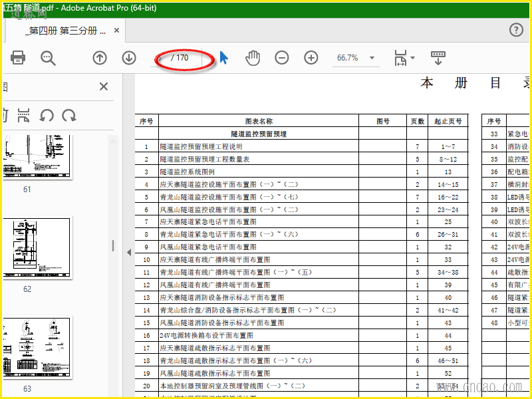Close the page thumbnails panel

pos(104,86)
